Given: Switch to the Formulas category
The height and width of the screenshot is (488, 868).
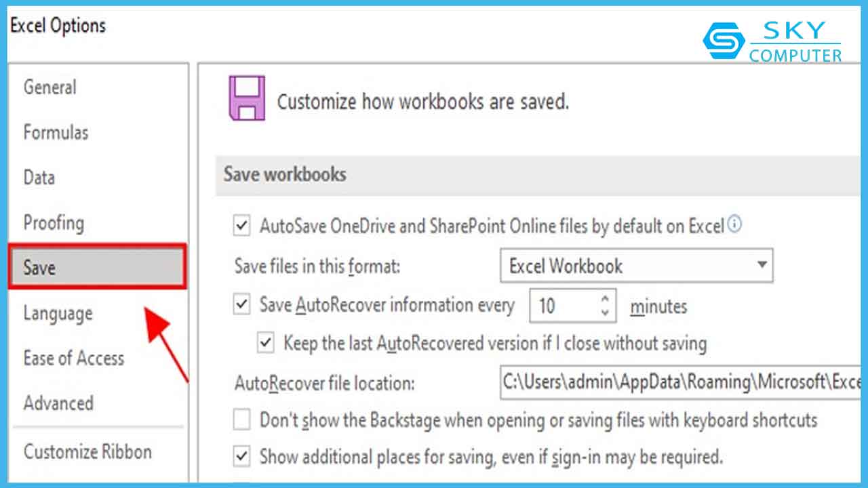Looking at the screenshot, I should pyautogui.click(x=56, y=132).
